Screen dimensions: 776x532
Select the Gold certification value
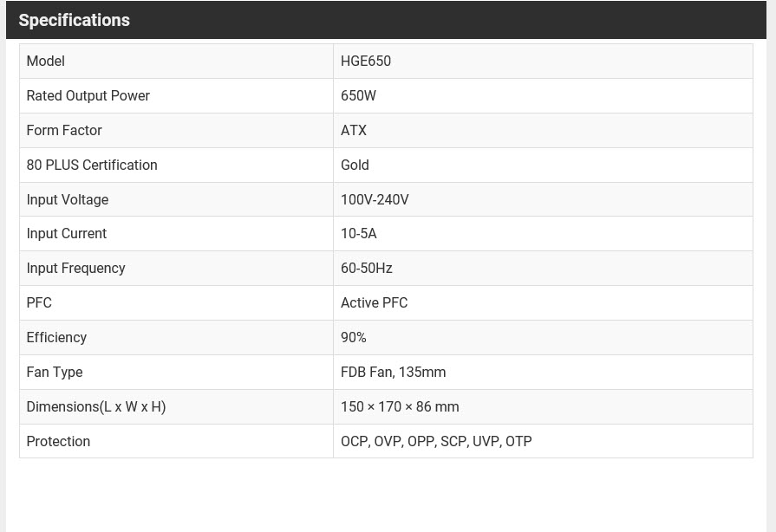(355, 165)
